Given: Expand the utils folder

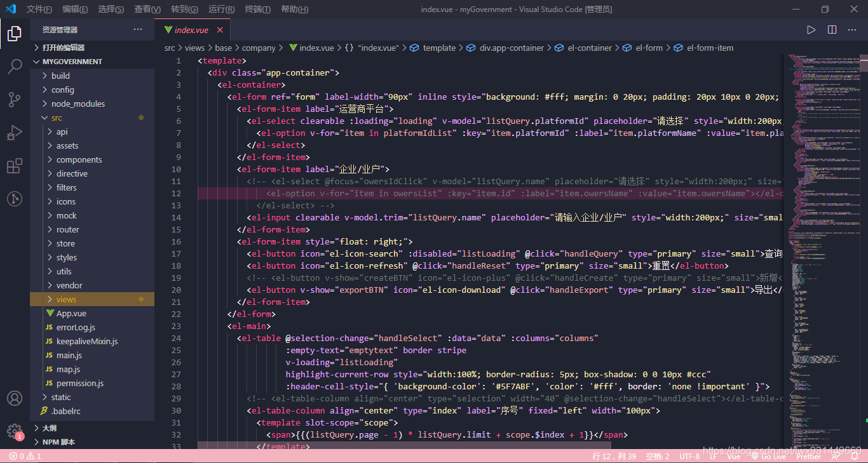Looking at the screenshot, I should (92, 271).
